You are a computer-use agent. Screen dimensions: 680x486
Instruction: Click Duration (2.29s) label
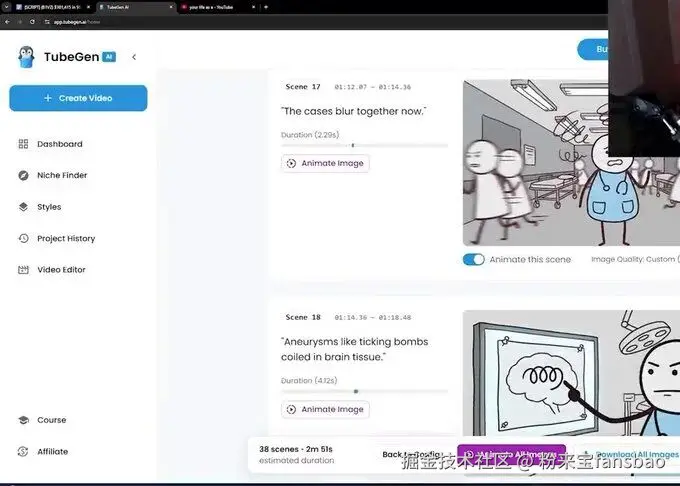pyautogui.click(x=310, y=135)
